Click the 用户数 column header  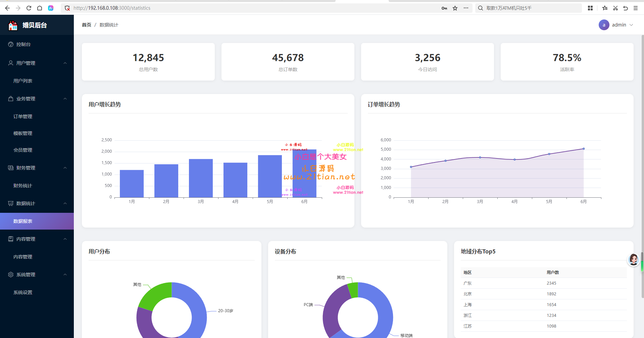553,273
